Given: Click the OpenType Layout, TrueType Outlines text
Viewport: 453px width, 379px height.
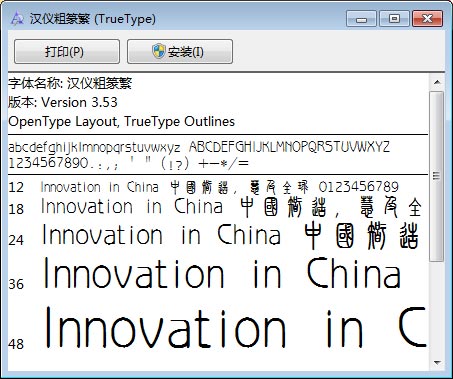Looking at the screenshot, I should pos(121,121).
